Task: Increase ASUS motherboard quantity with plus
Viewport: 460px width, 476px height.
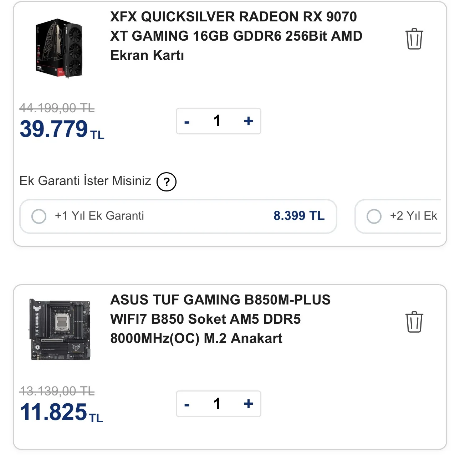Action: [x=249, y=404]
